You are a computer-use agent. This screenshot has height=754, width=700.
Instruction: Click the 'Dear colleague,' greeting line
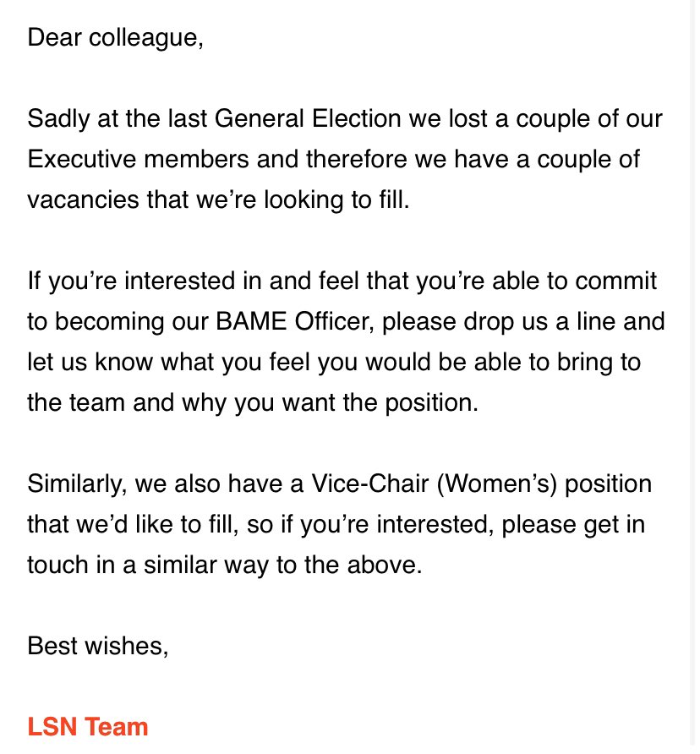coord(116,37)
